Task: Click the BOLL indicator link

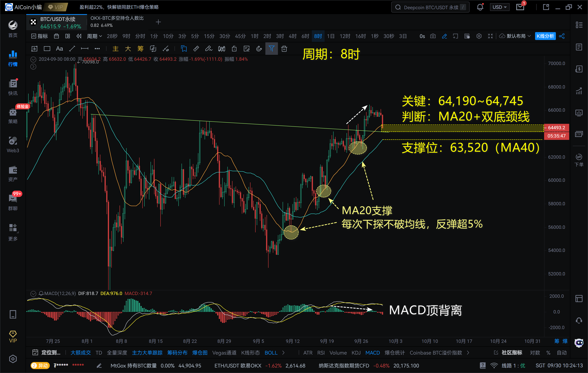Action: (x=271, y=352)
